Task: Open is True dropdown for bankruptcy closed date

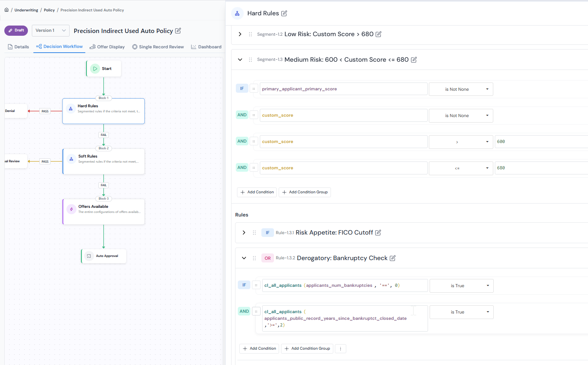Action: tap(461, 312)
